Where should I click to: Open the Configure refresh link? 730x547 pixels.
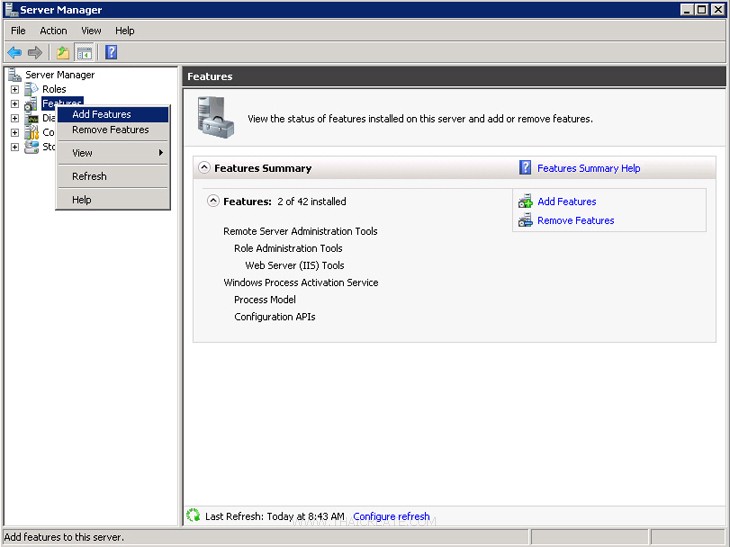[x=391, y=516]
